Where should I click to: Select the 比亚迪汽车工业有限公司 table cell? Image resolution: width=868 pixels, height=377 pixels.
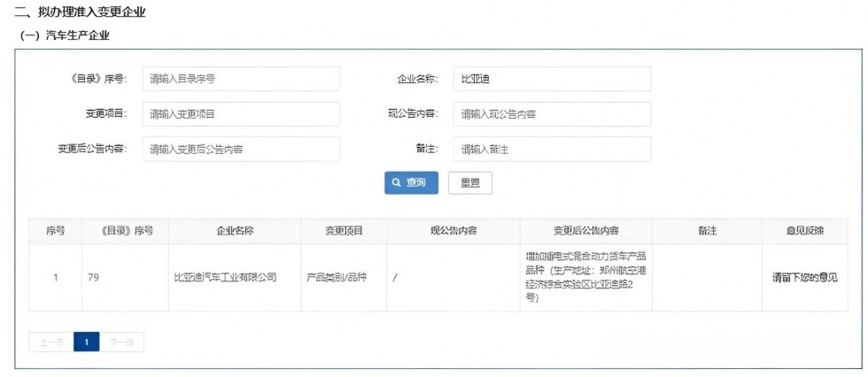point(225,278)
